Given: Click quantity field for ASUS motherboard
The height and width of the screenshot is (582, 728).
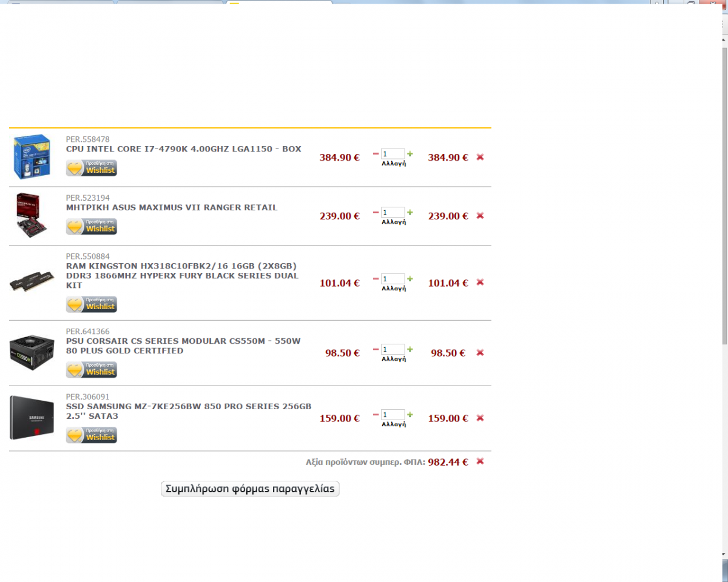Looking at the screenshot, I should tap(393, 213).
